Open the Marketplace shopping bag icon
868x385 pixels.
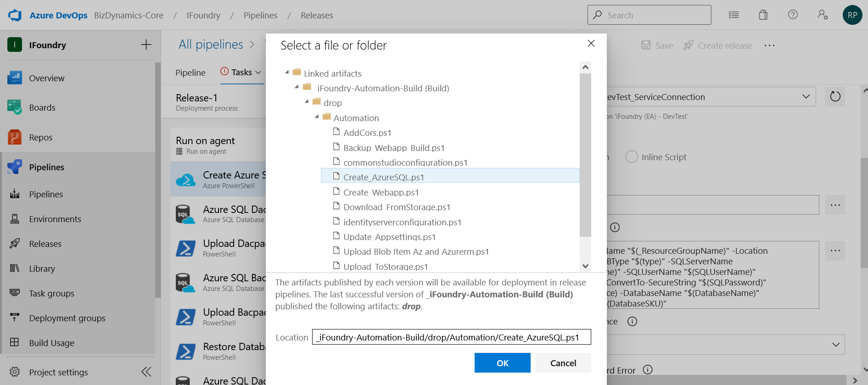pos(763,15)
